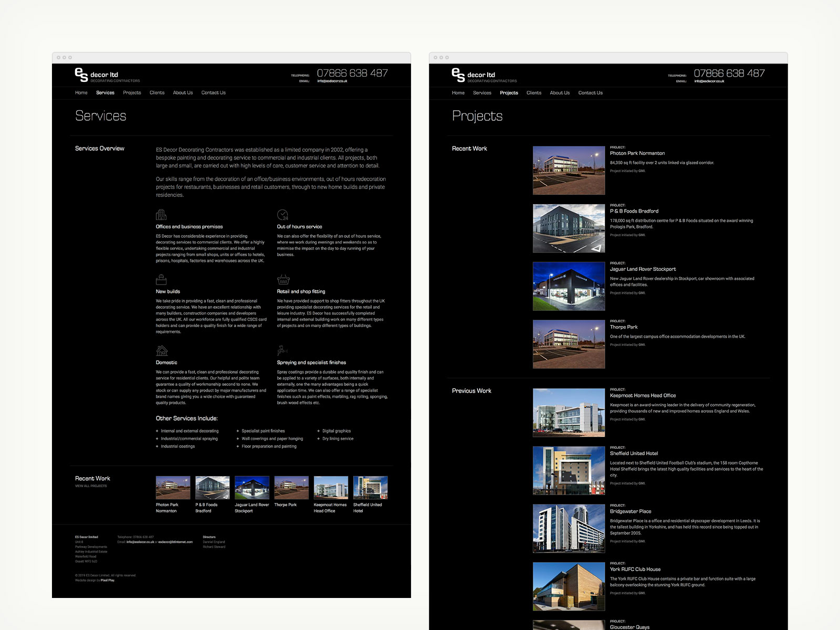Go to Services in the Projects window navigation
Screen dimensions: 840x630
[x=482, y=93]
